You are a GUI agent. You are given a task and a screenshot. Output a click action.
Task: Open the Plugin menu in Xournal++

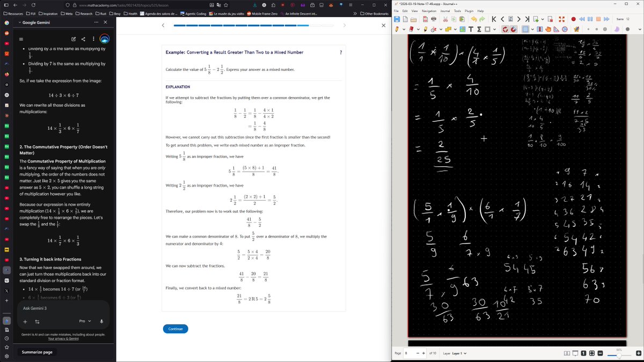pos(469,11)
